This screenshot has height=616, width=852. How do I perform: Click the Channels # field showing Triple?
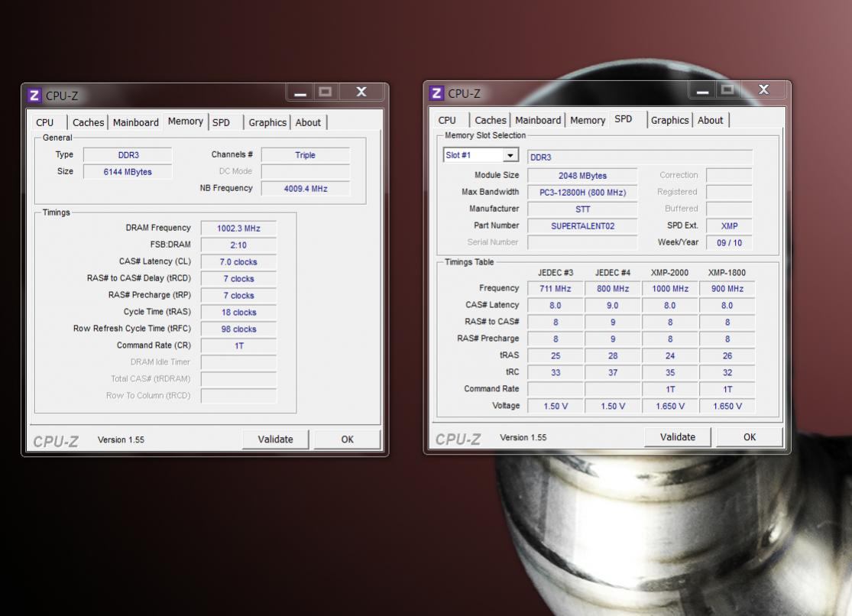pos(306,155)
